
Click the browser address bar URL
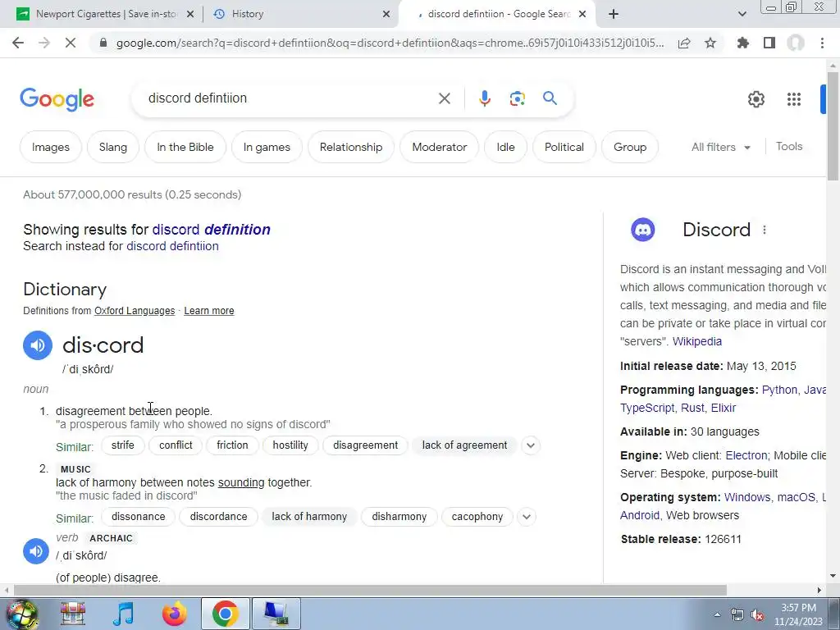tap(390, 43)
